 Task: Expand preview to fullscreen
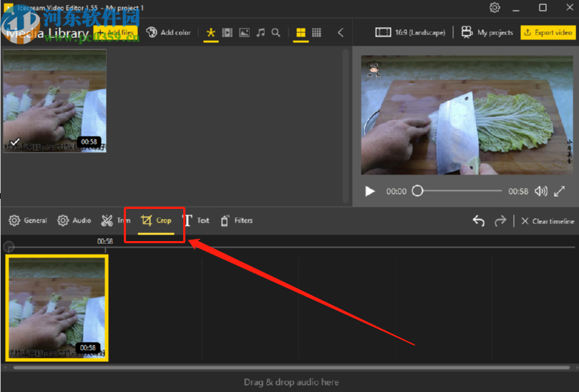[x=560, y=191]
